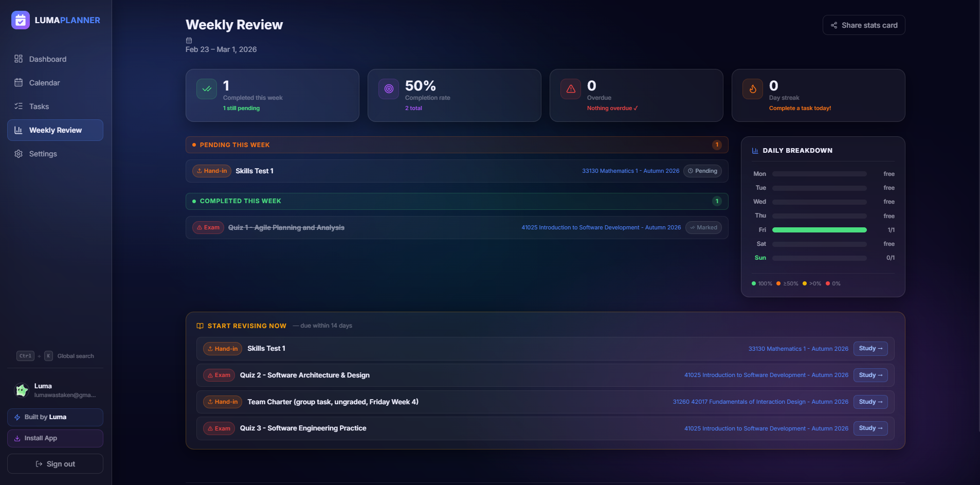Open 33130 Mathematics 1 - Autumn 2026 link
980x485 pixels.
(x=630, y=171)
